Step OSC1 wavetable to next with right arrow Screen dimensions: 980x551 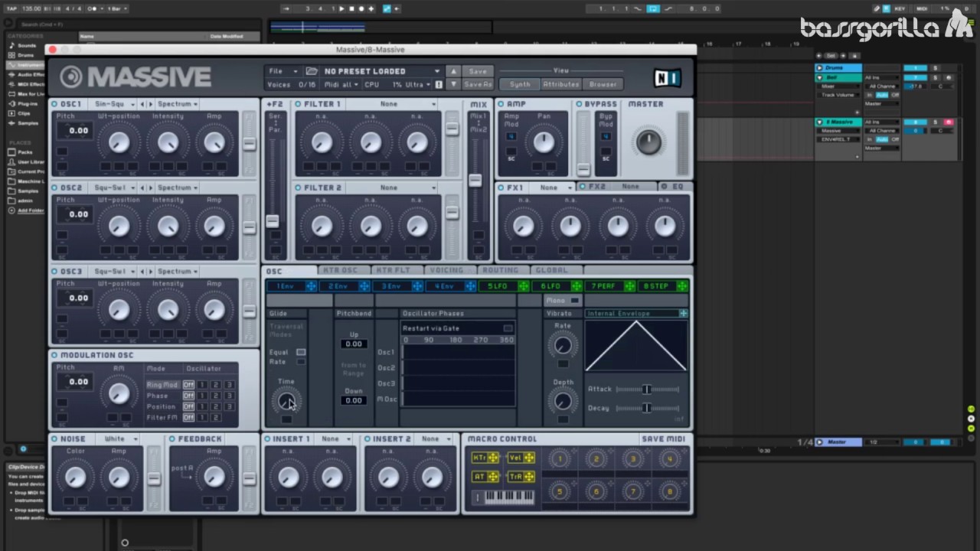pos(150,104)
